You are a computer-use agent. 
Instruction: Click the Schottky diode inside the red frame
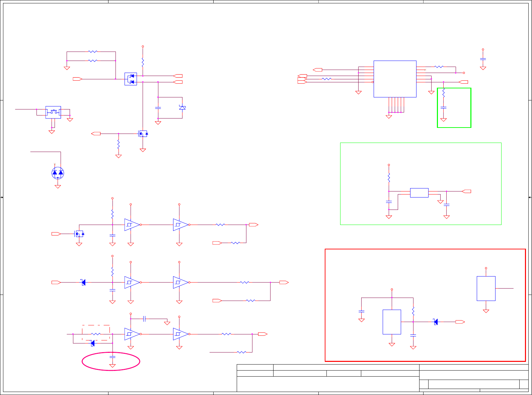435,322
